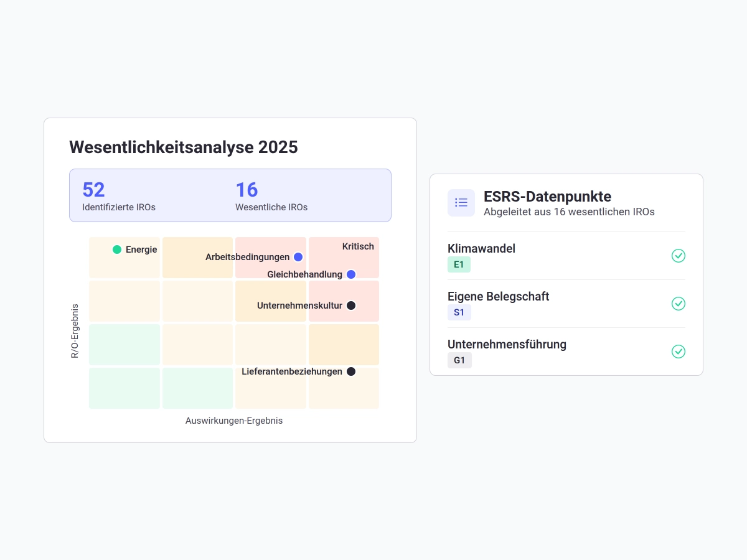This screenshot has width=747, height=560.
Task: Click the Abgeleitet aus 16 wesentlichen IROs subtitle
Action: [x=569, y=212]
